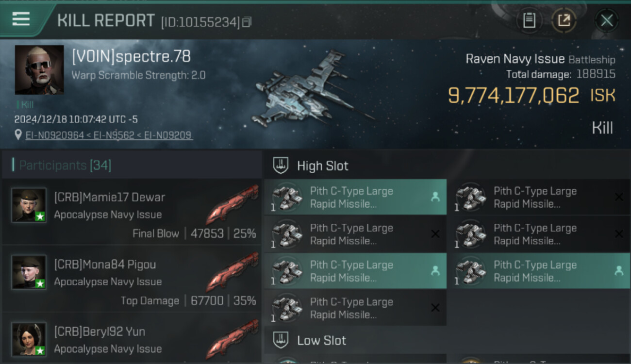
Task: Open the clipboard report icon
Action: [x=529, y=20]
